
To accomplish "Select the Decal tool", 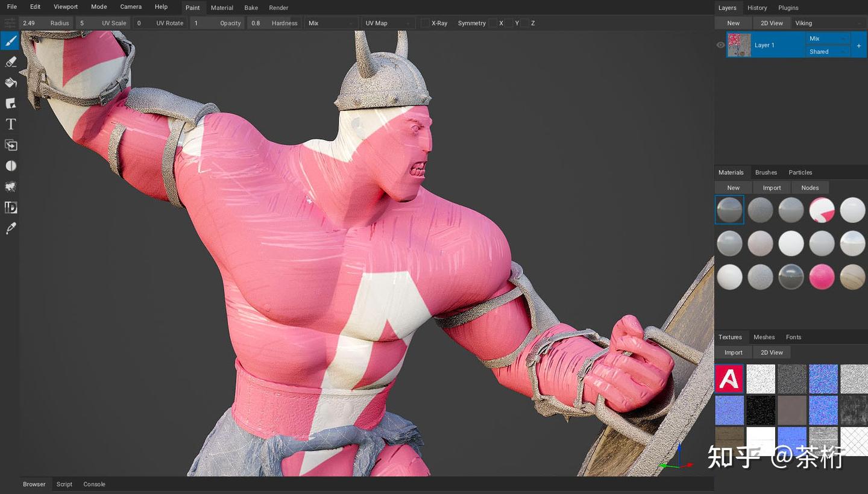I will coord(9,103).
